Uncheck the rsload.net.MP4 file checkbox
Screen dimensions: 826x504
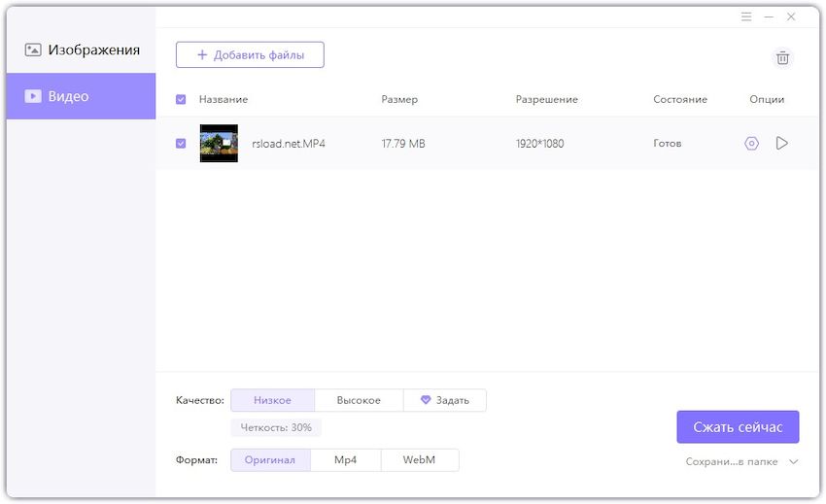click(x=181, y=144)
